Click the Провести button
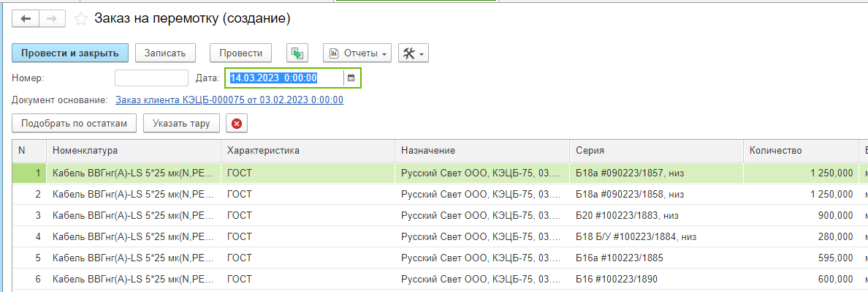The height and width of the screenshot is (292, 868). pos(240,53)
